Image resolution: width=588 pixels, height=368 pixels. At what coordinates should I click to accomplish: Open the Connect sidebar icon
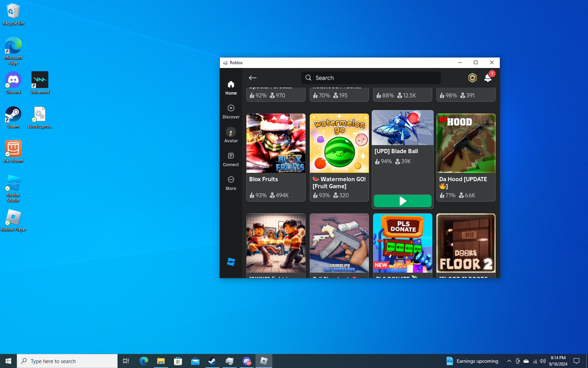point(231,159)
